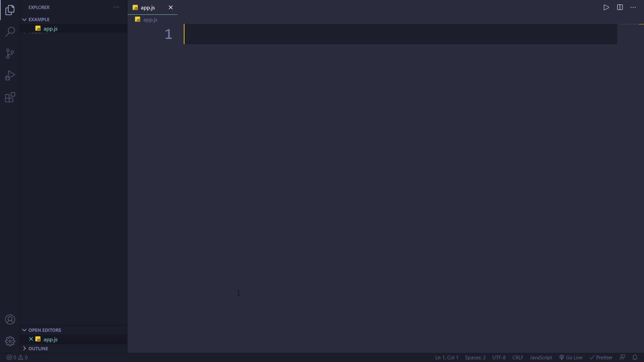Viewport: 644px width, 362px height.
Task: Close app.js in Open Editors list
Action: [31, 339]
